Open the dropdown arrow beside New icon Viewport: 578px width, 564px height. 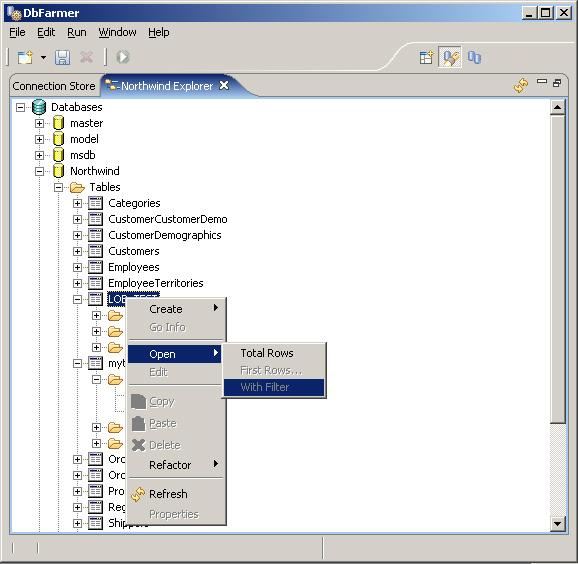[43, 58]
